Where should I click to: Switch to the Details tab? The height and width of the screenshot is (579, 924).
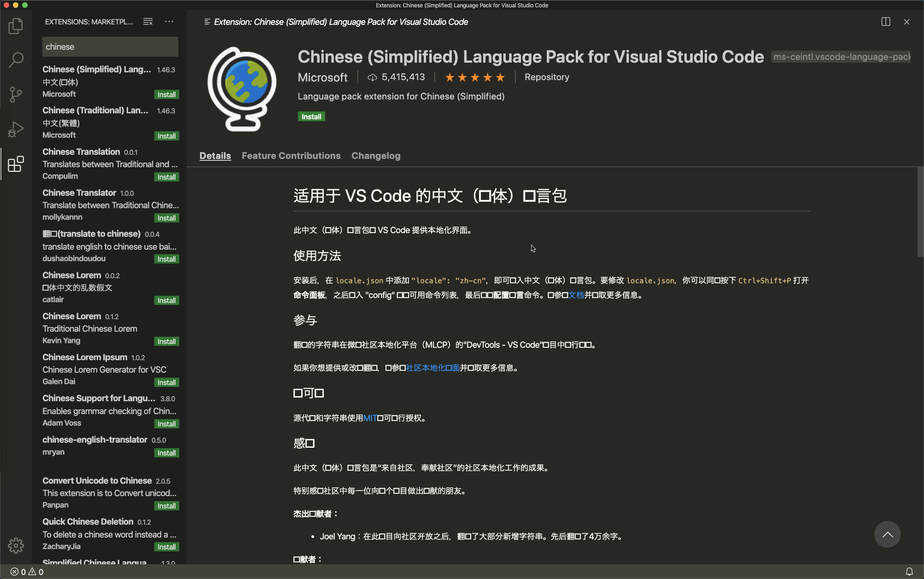click(x=215, y=156)
